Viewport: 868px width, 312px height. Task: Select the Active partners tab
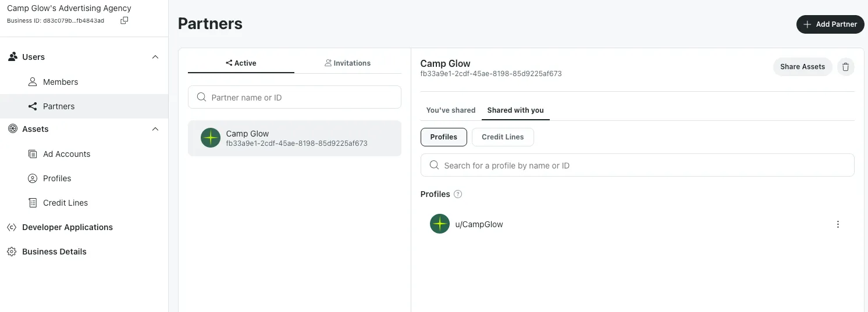pos(241,63)
